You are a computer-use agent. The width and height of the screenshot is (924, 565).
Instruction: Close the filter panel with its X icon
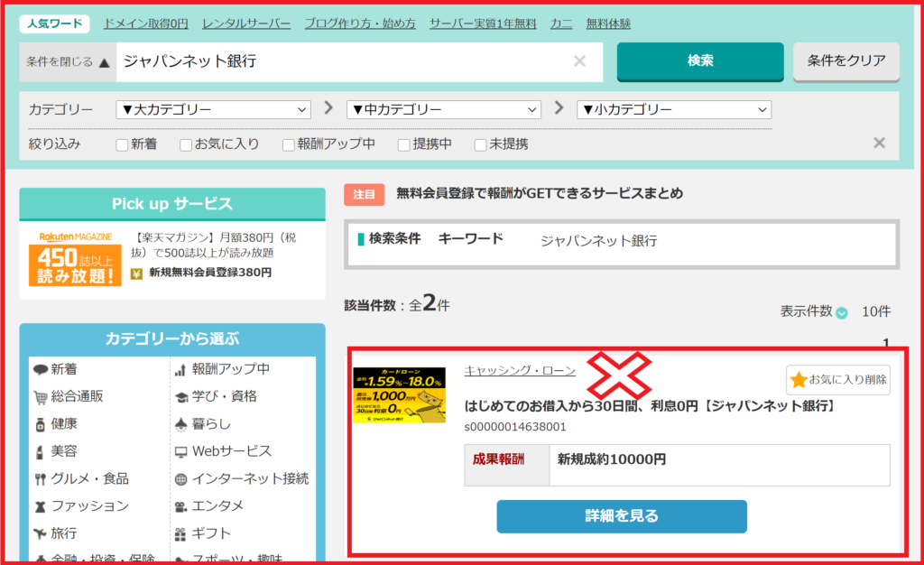click(879, 143)
